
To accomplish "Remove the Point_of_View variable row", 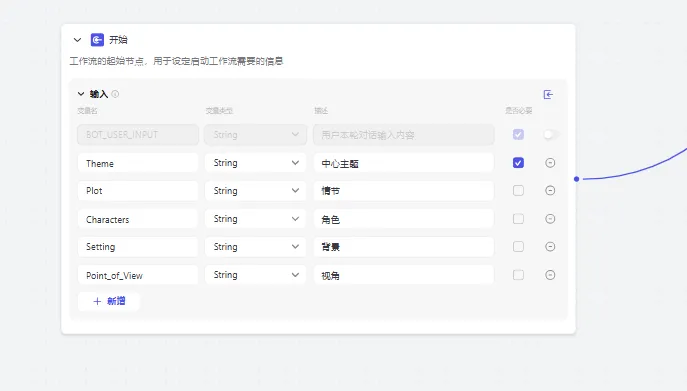I will point(550,275).
